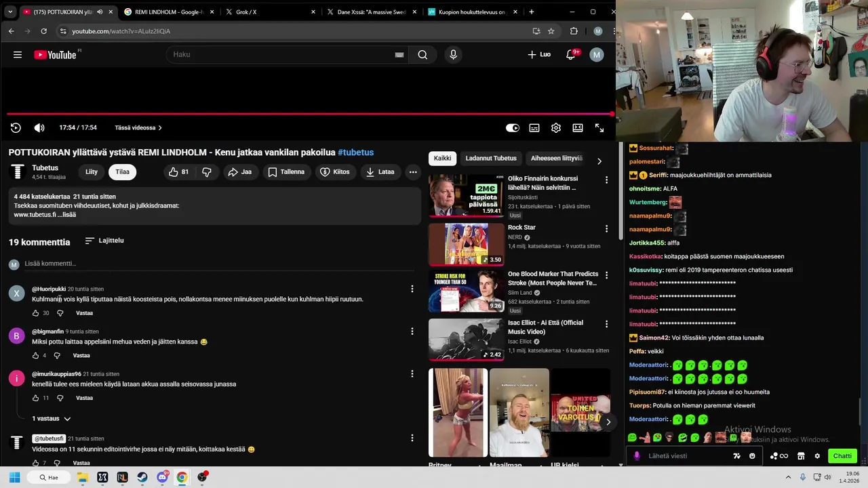Open the virtual keyboard in the search box
Image resolution: width=868 pixels, height=488 pixels.
399,55
